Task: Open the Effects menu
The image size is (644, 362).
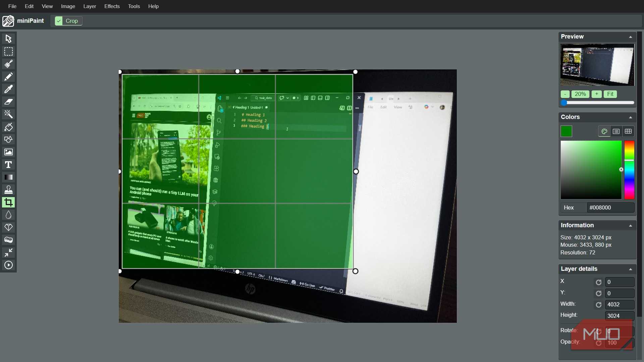Action: [112, 6]
